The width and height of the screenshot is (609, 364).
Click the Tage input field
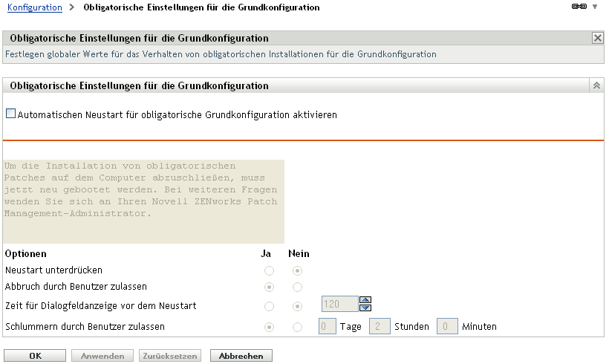coord(327,326)
